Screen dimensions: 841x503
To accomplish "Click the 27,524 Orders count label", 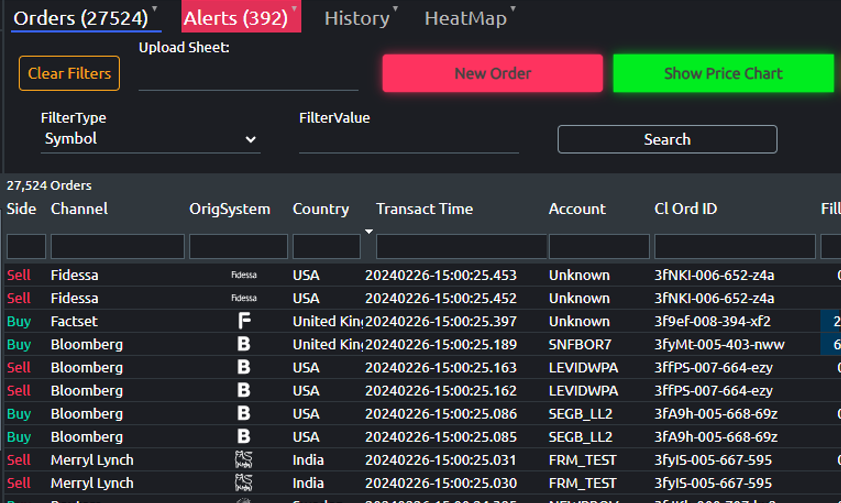I will coord(49,186).
